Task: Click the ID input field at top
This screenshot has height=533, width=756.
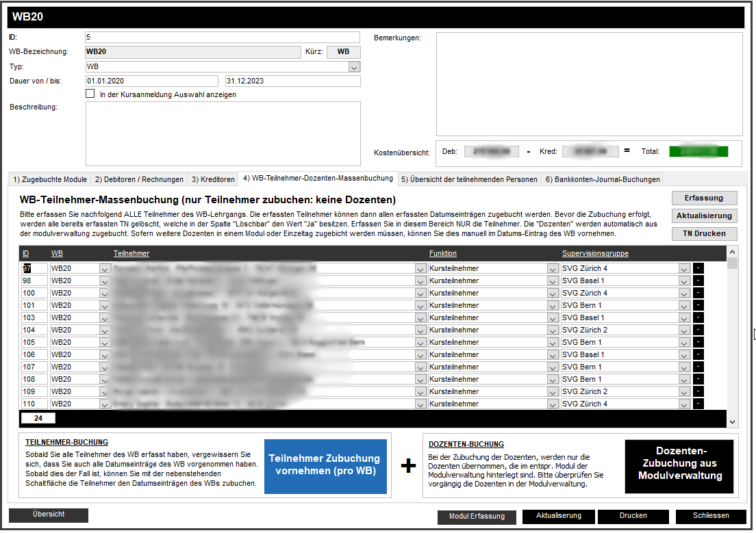Action: coord(222,37)
